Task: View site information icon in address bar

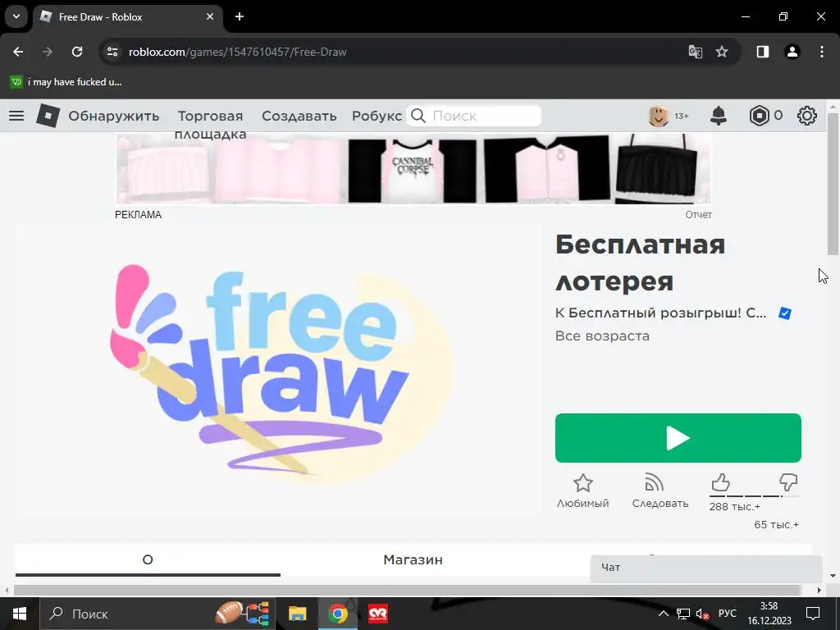Action: pos(112,52)
